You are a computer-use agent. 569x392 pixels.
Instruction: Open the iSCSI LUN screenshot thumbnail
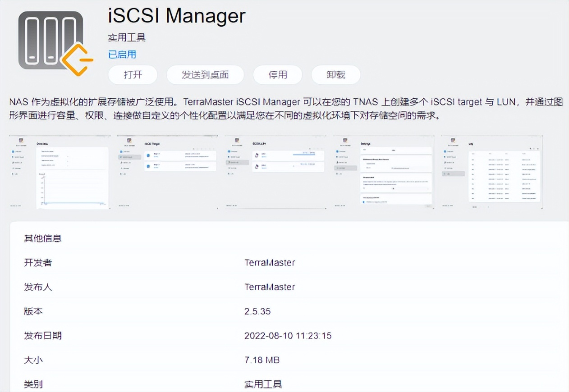point(275,172)
